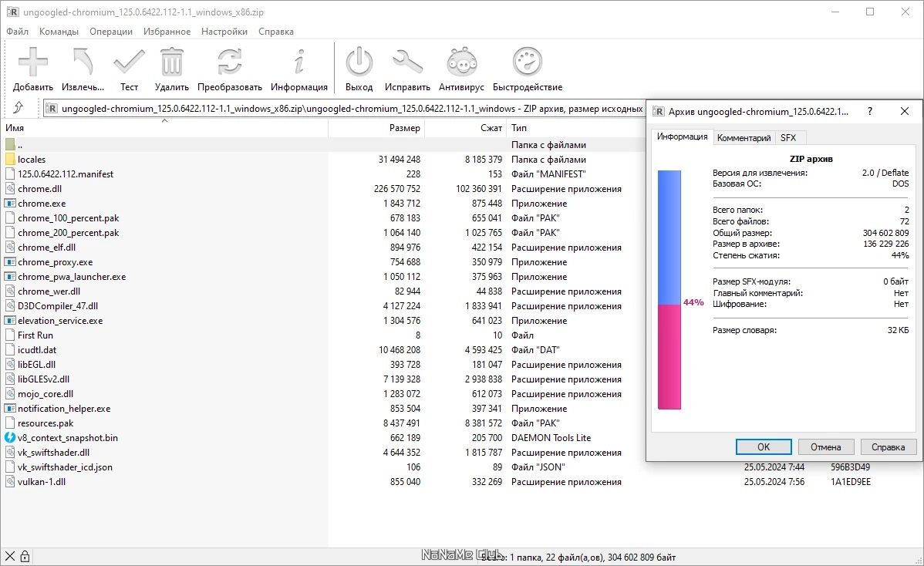This screenshot has width=924, height=566.
Task: Click the chrome_proxy.exe file icon
Action: [x=10, y=262]
